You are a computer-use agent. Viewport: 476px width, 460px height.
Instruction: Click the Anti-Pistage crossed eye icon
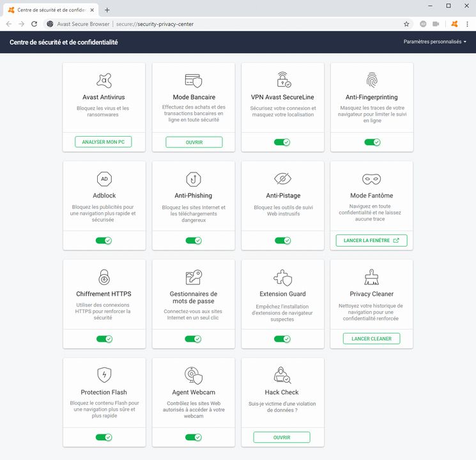(x=282, y=178)
